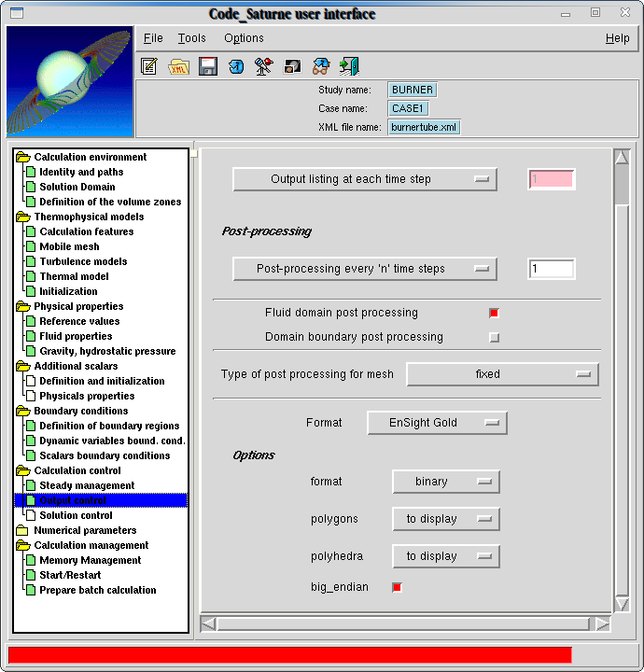644x672 pixels.
Task: Click the green page icon beside Thermal model
Action: 31,276
